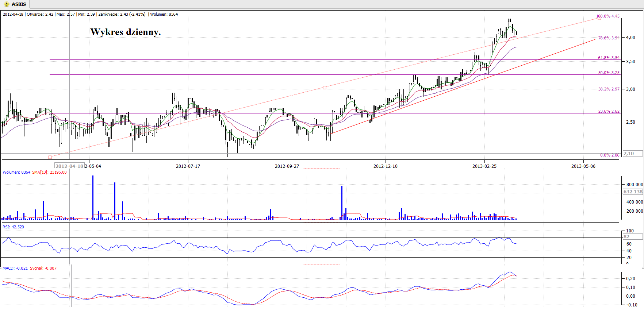Click the 2,50 price axis value
The image size is (644, 309).
pos(630,122)
